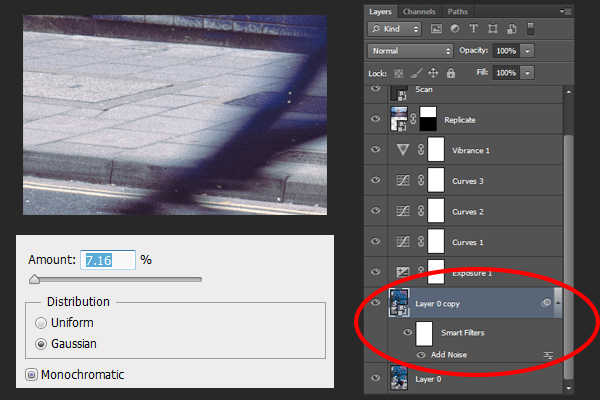Screen dimensions: 600x400
Task: Click the lock transparent pixels icon
Action: point(399,73)
